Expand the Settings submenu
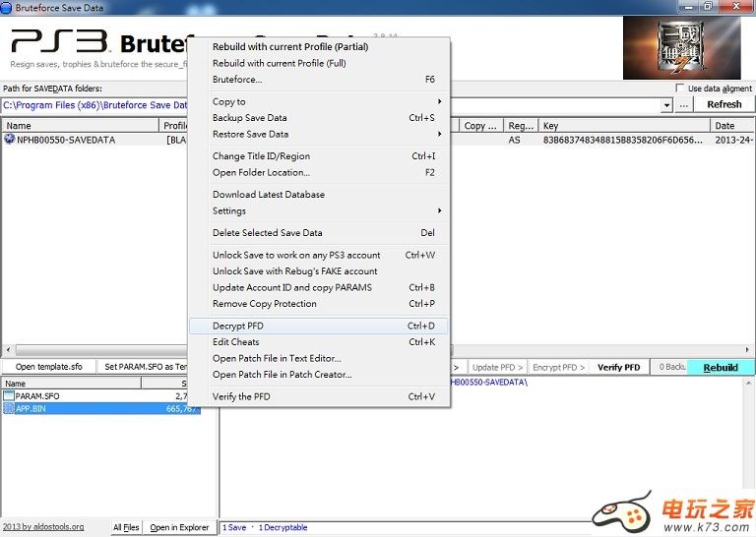 pyautogui.click(x=326, y=210)
